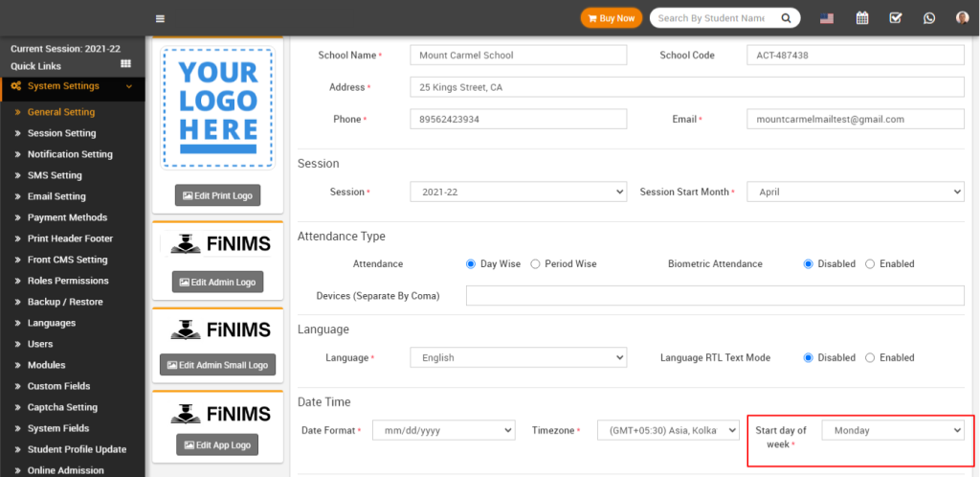
Task: Open SMS Setting in sidebar
Action: point(55,175)
